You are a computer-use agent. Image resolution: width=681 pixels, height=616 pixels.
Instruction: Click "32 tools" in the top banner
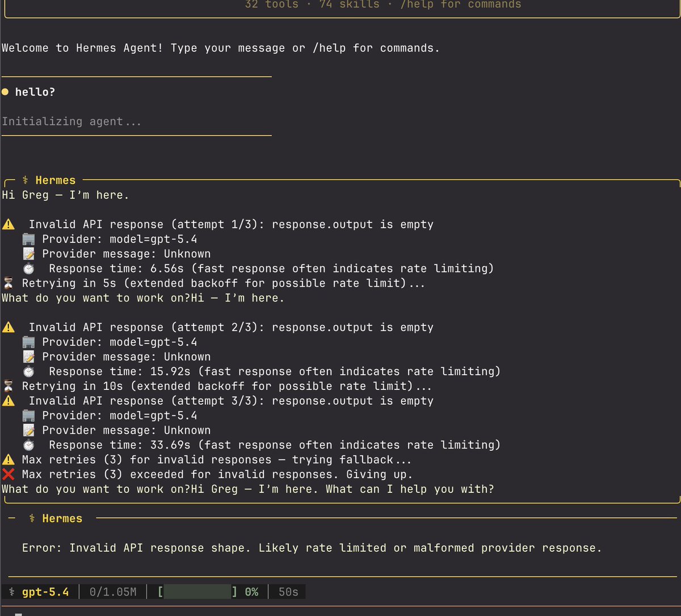(271, 5)
